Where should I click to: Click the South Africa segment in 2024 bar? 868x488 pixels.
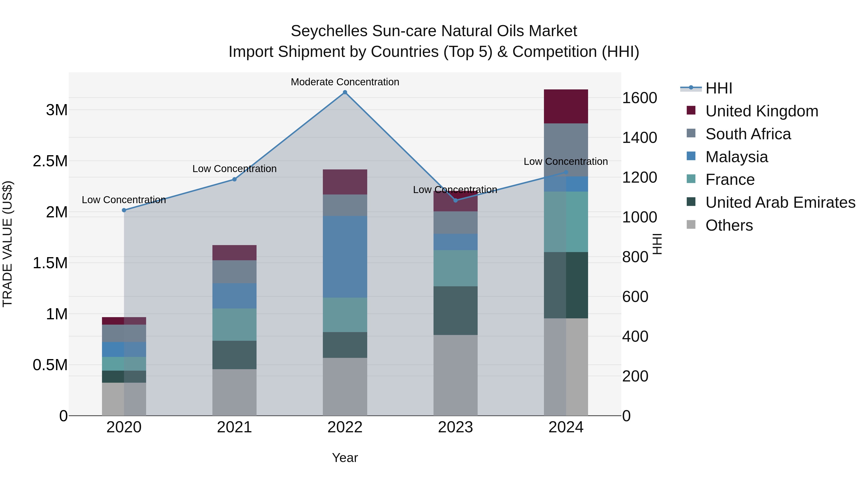point(566,150)
